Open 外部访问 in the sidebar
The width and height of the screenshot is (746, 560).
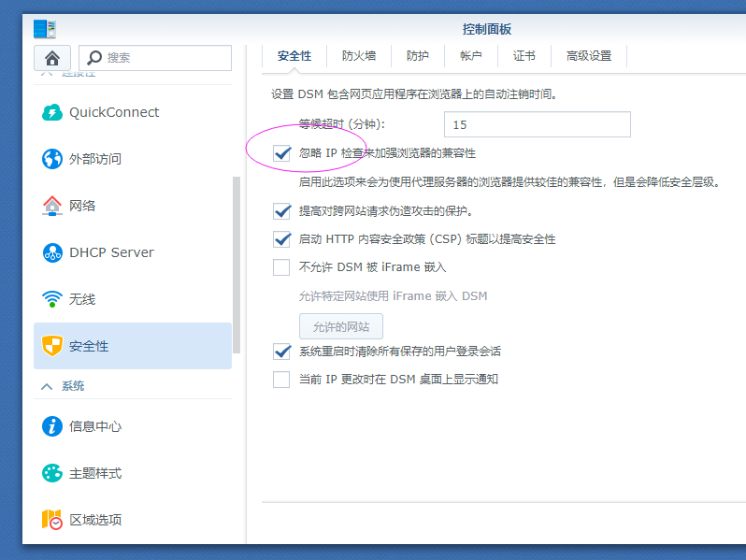pos(133,159)
